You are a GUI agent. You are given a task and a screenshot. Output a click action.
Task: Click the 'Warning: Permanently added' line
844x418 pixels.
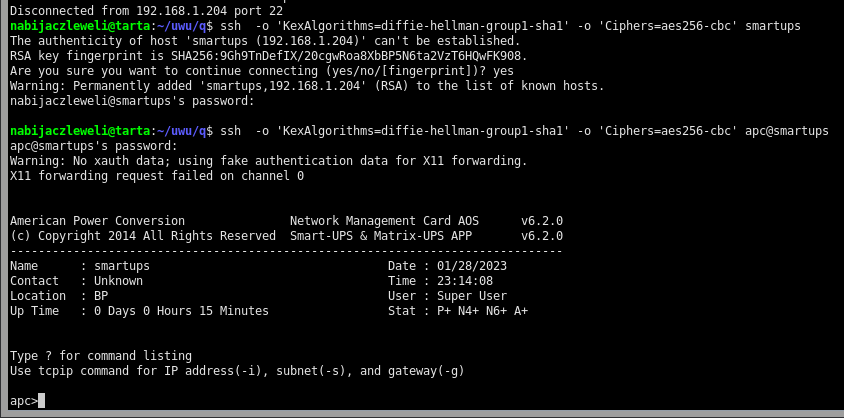(307, 86)
